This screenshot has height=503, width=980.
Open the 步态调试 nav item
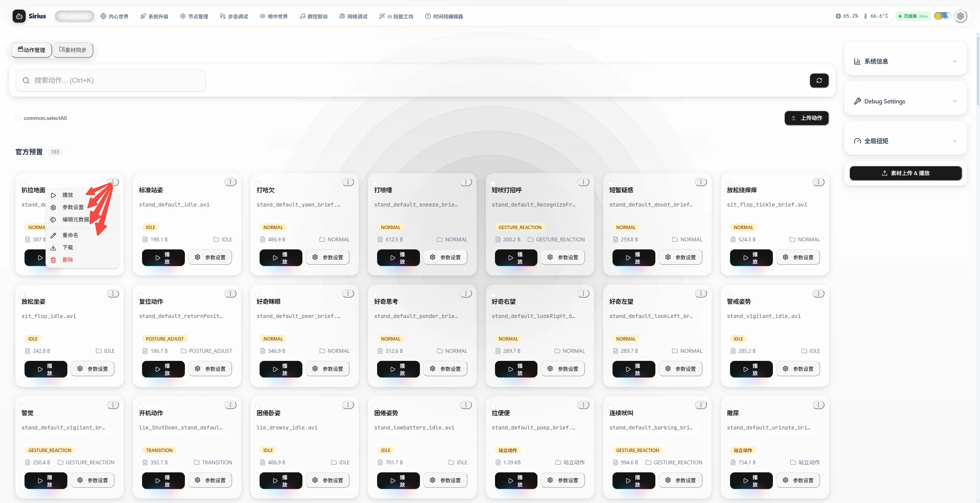tap(234, 16)
